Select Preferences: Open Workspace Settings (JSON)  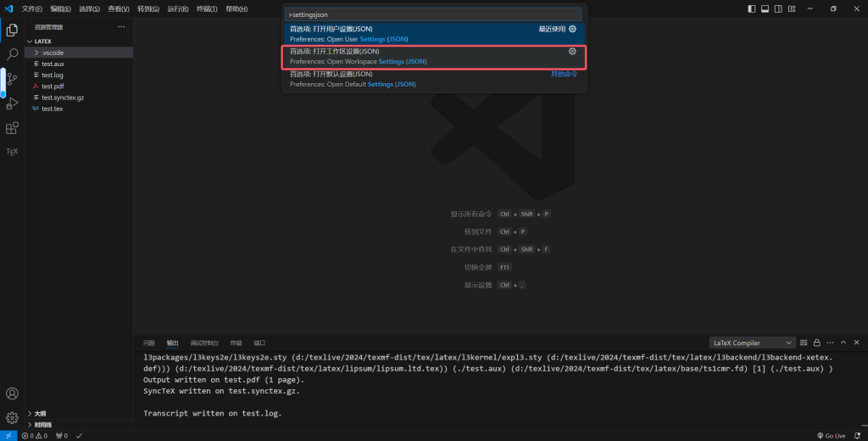pyautogui.click(x=434, y=57)
